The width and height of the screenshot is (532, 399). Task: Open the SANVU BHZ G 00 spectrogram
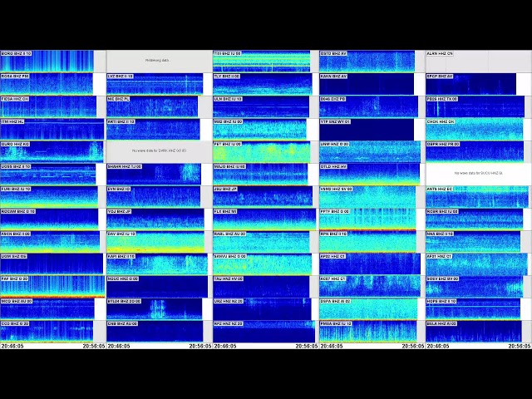[263, 264]
